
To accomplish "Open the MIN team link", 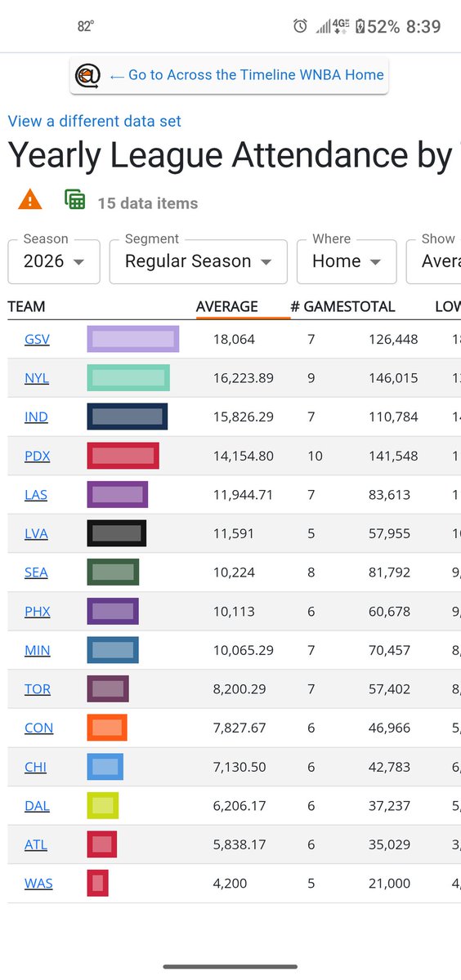I will point(37,650).
